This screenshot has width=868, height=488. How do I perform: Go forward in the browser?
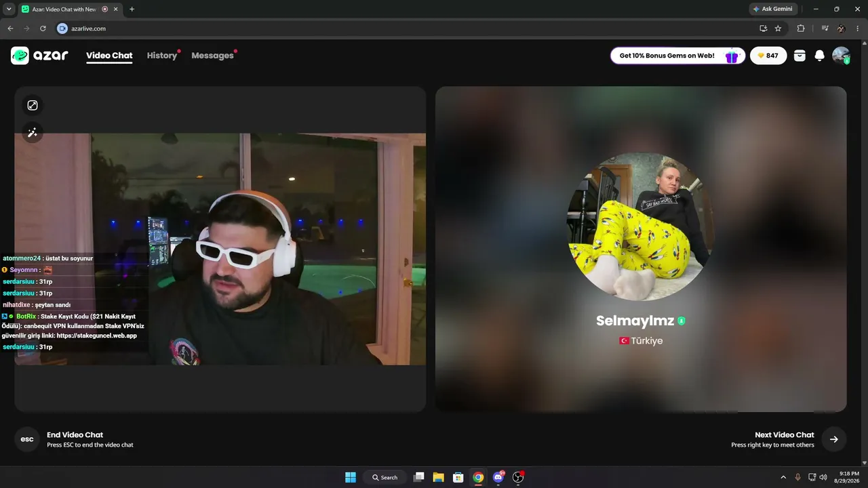26,28
